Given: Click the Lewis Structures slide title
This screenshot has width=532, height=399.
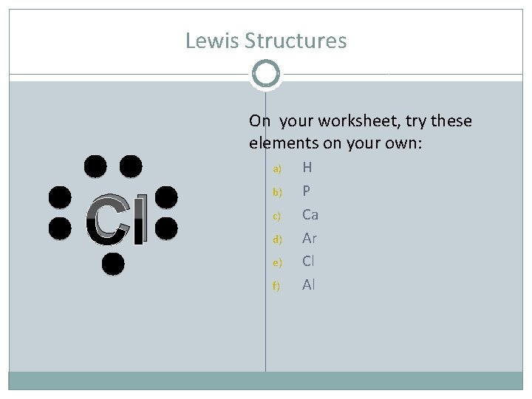Looking at the screenshot, I should (266, 41).
